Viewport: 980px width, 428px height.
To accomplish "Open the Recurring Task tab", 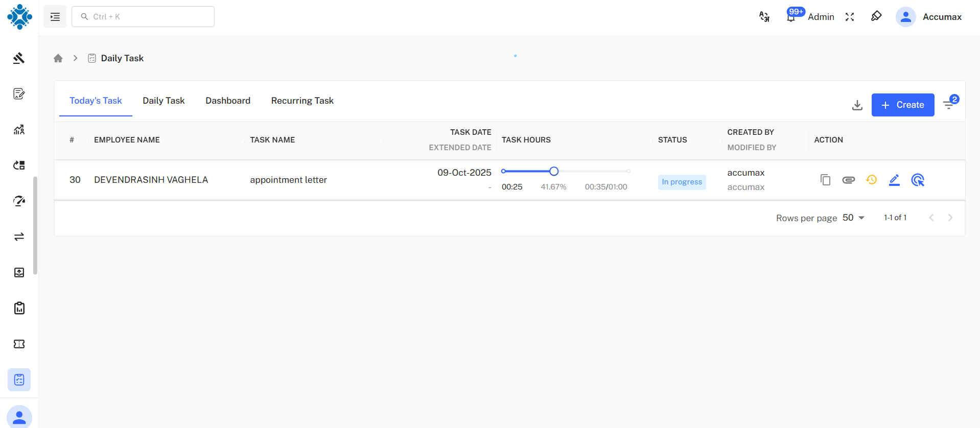I will point(302,101).
